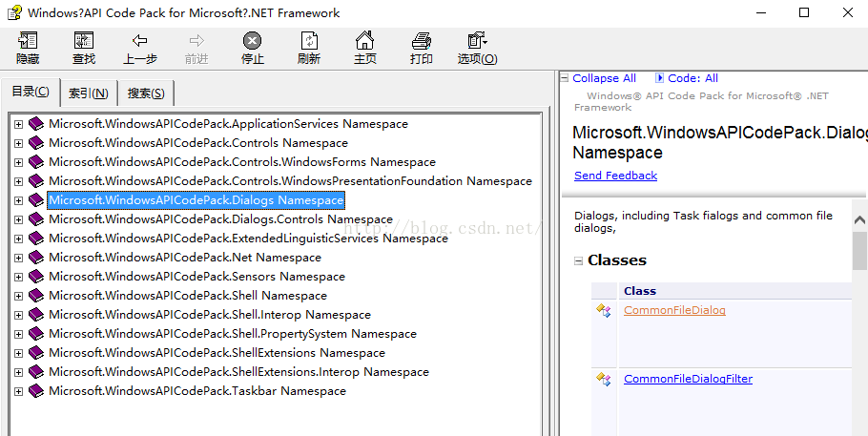Go to Home (主页) icon
Screen dimensions: 868x436
(x=364, y=40)
